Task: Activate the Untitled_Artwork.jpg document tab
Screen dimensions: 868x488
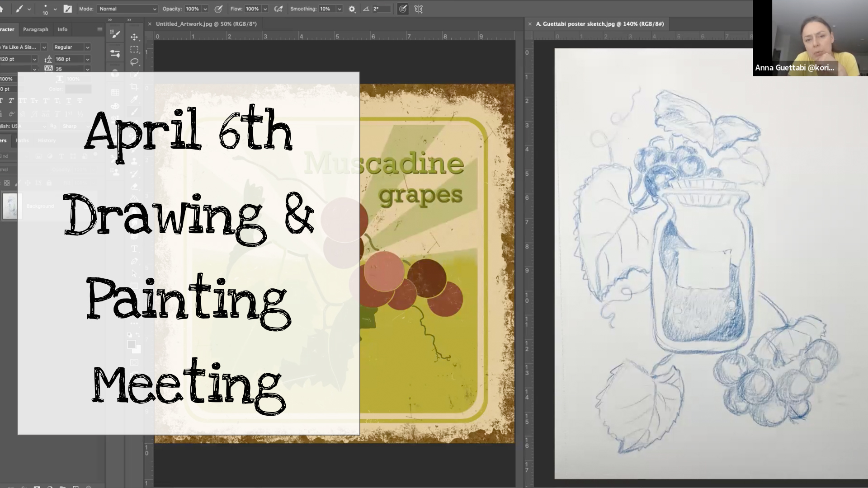Action: point(206,24)
